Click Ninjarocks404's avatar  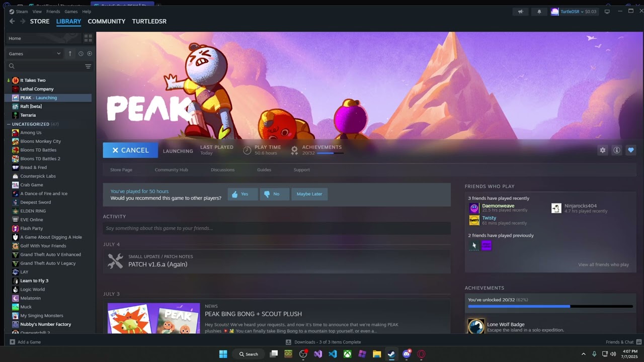coord(556,208)
